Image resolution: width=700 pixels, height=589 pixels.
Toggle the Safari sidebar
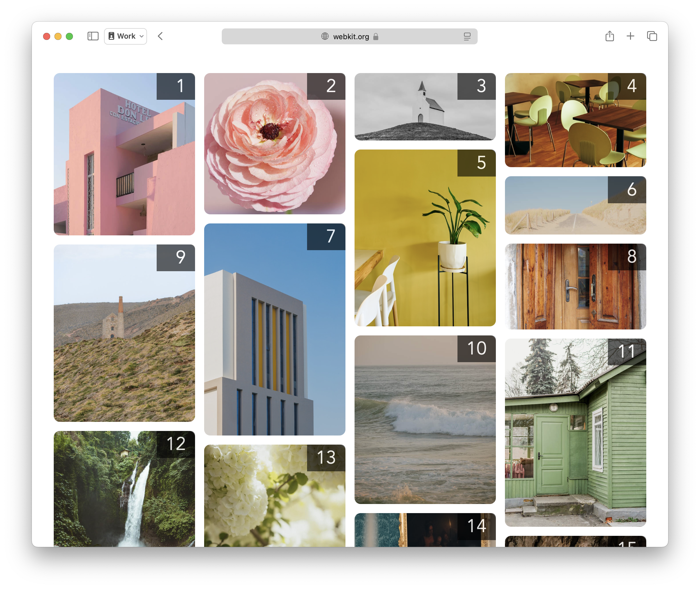click(93, 36)
